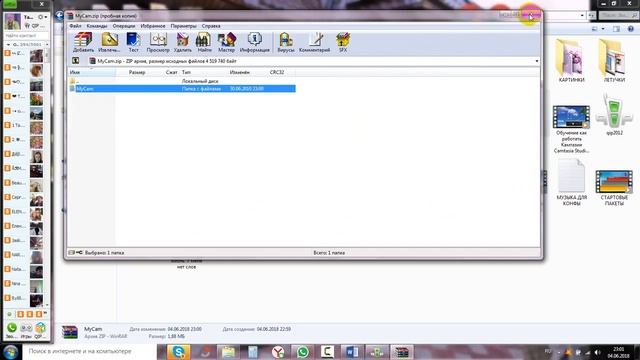Click the MyCam archive icon in details pane

70,332
